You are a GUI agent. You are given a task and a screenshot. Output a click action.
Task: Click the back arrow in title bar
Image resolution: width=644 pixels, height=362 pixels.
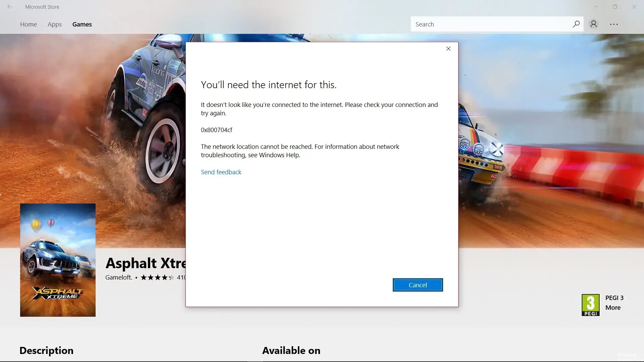[x=10, y=7]
